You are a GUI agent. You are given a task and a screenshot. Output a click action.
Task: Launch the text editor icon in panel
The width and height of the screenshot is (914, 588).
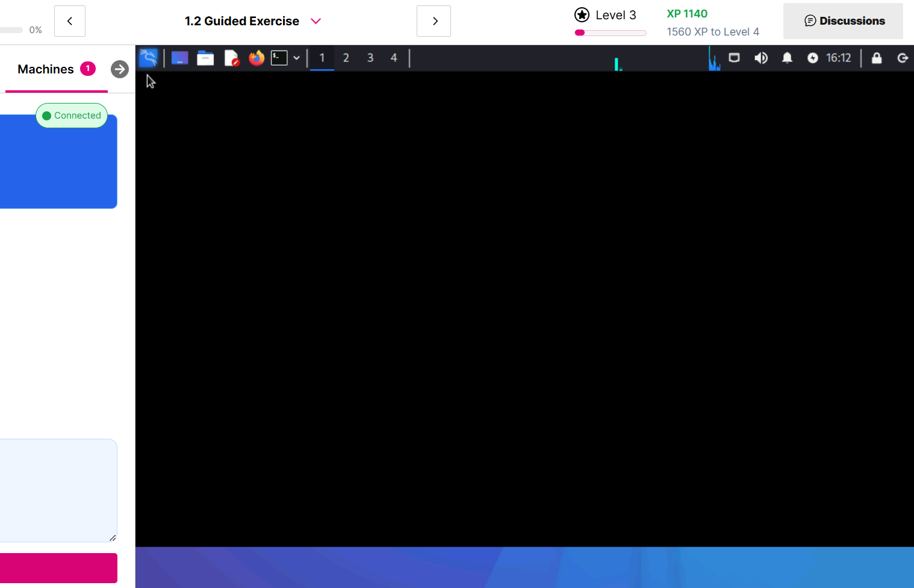(231, 58)
